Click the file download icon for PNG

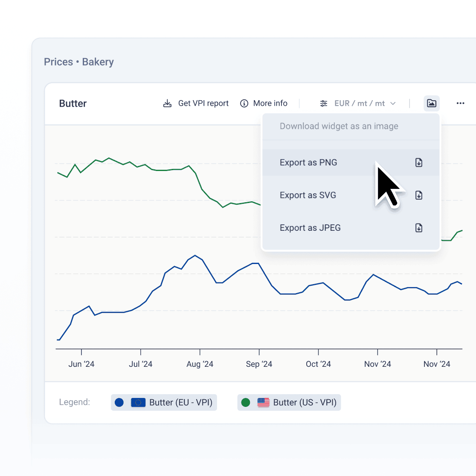pyautogui.click(x=419, y=163)
